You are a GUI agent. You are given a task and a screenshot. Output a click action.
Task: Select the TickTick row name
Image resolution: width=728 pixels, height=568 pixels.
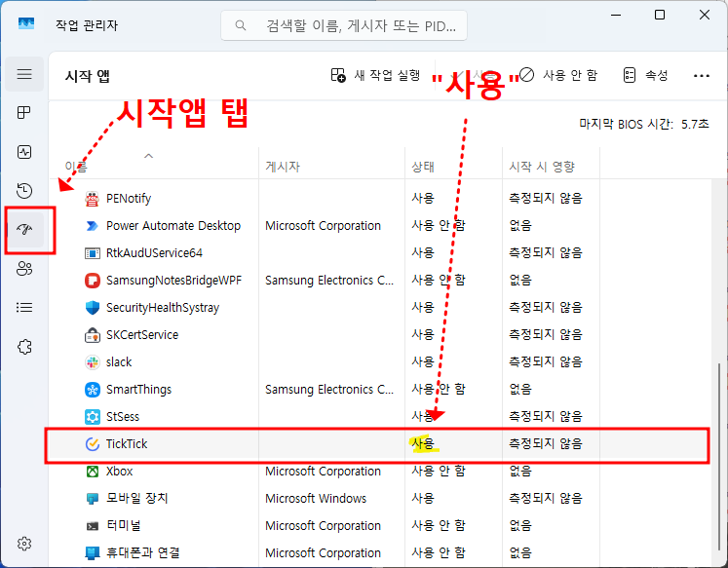(x=127, y=444)
